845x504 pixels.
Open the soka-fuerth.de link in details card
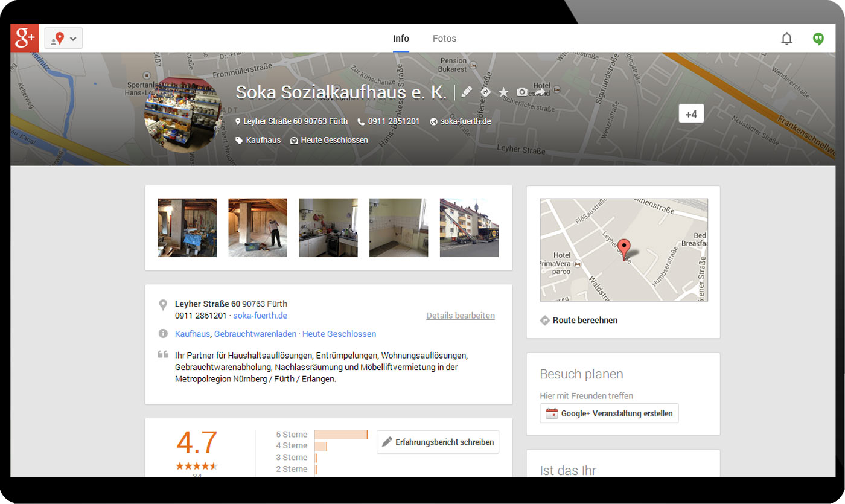point(260,316)
